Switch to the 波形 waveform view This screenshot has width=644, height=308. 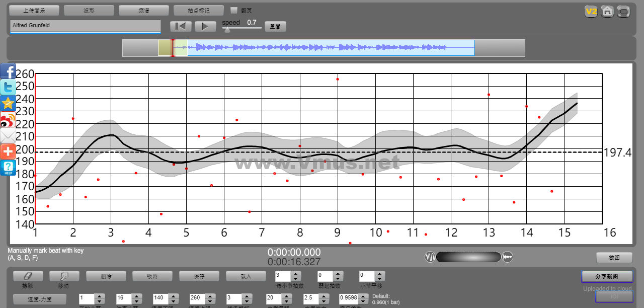[89, 10]
